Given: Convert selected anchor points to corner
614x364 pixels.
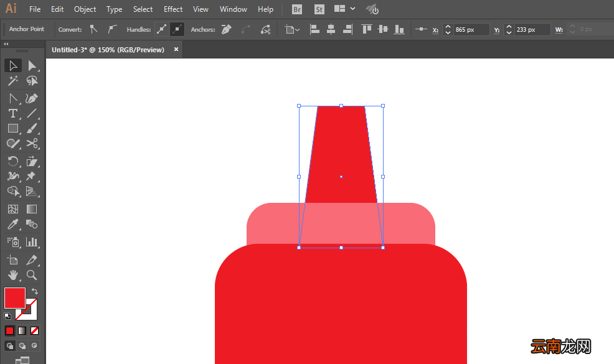Looking at the screenshot, I should pos(93,29).
